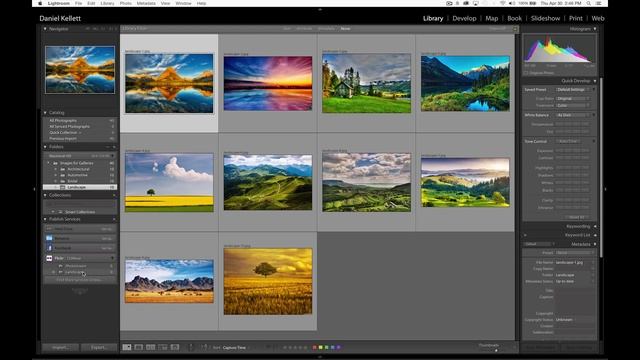Click the plus icon in the Collections header
Screen dimensions: 640x360
(x=114, y=195)
